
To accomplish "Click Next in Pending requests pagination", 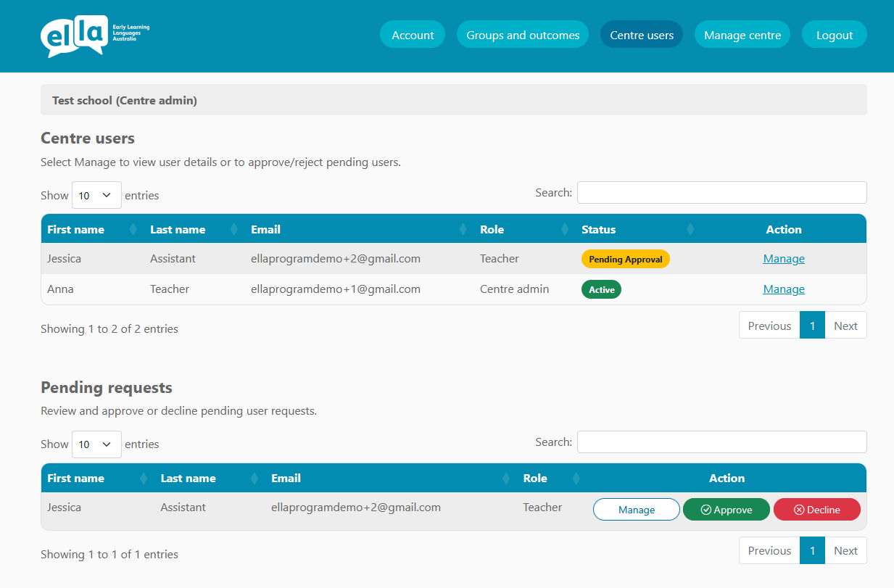I will click(845, 550).
